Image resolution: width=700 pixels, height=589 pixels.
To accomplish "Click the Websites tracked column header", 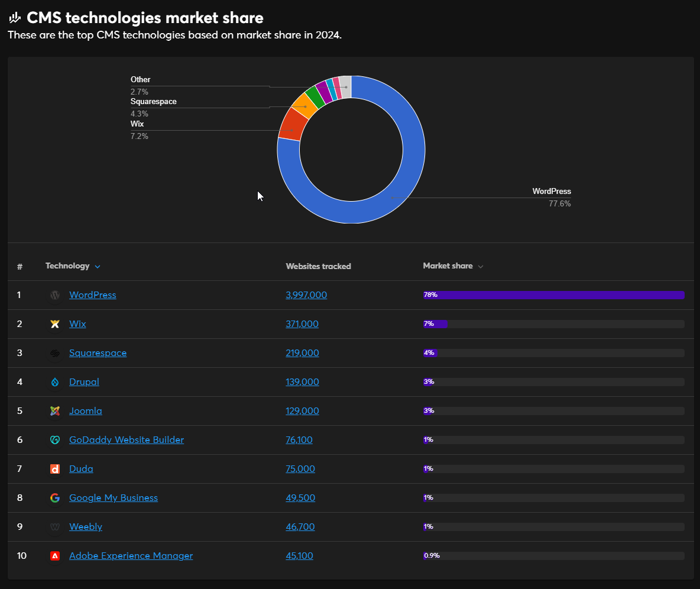I will tap(318, 267).
